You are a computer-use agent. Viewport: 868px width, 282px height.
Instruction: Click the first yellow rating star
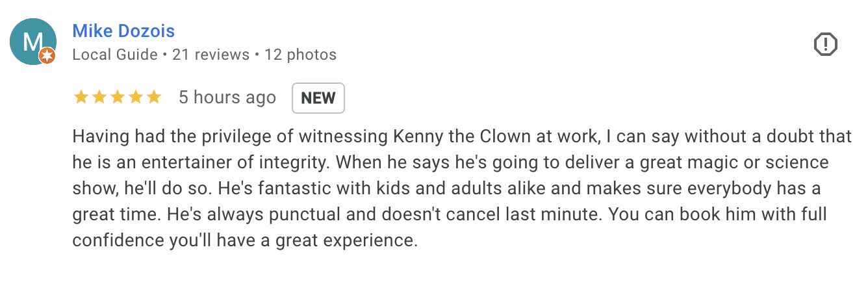(x=81, y=97)
